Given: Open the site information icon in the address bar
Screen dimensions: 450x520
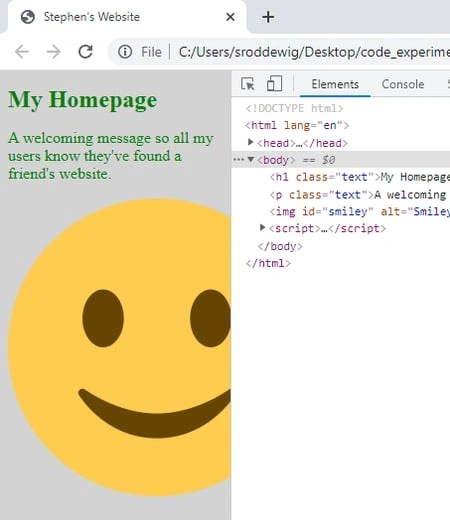Looking at the screenshot, I should tap(125, 52).
